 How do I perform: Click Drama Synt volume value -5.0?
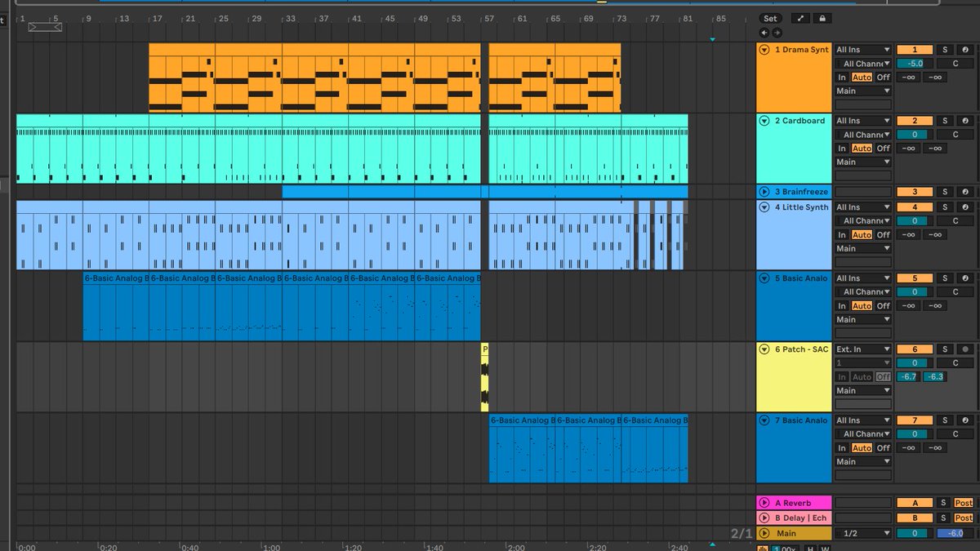tap(915, 64)
